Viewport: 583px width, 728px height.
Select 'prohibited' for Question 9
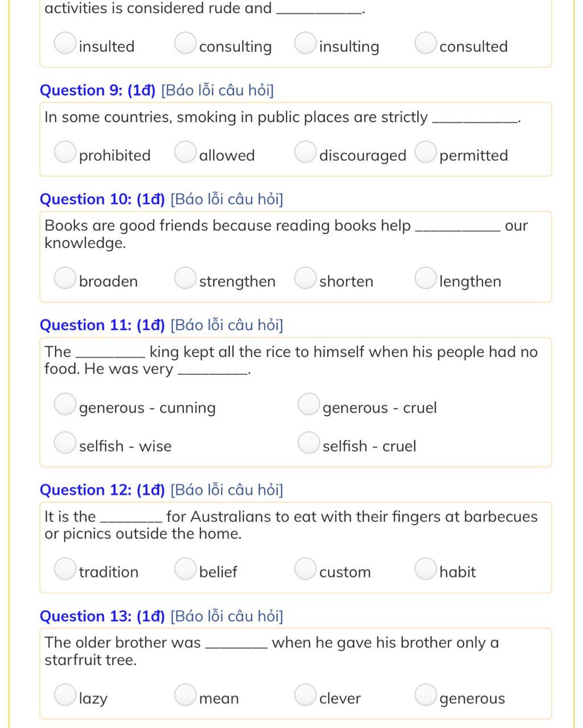click(65, 152)
